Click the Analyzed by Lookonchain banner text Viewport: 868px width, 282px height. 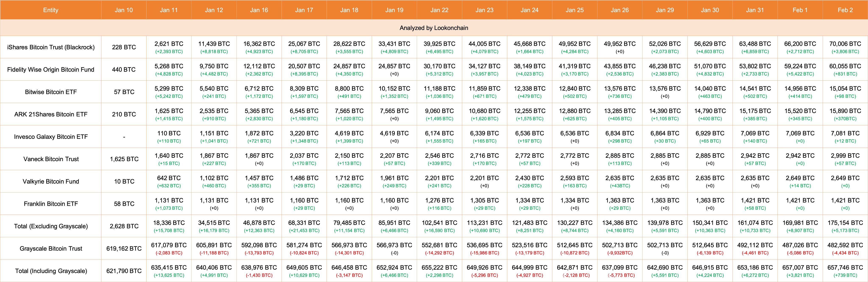tap(434, 28)
